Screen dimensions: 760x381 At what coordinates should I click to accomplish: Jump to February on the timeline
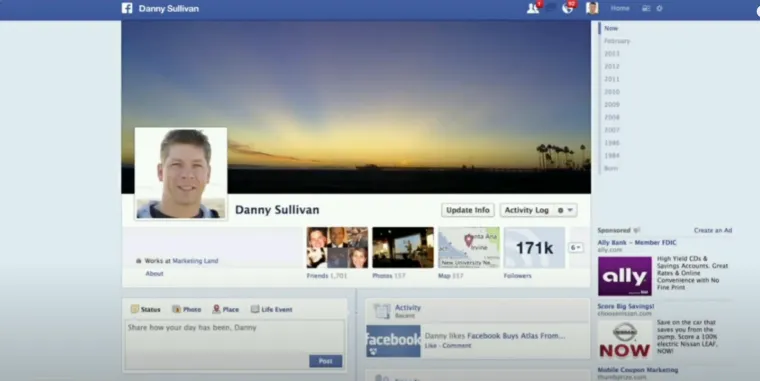coord(617,41)
